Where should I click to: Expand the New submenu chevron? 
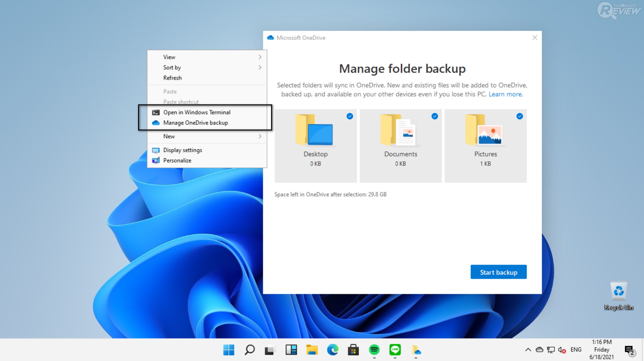click(260, 136)
